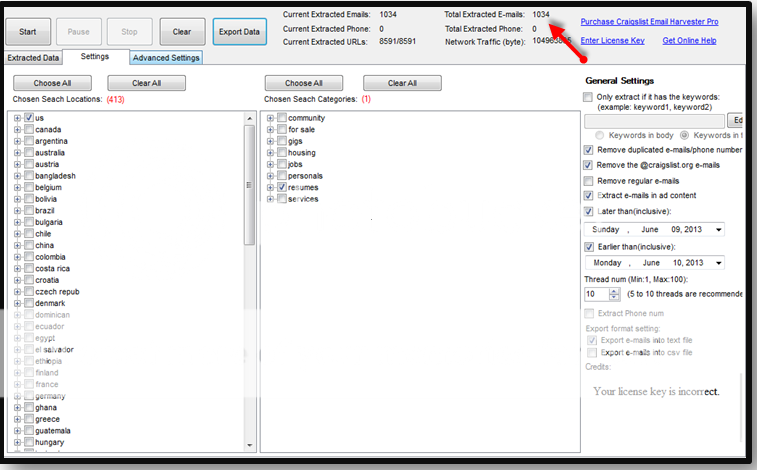Select the chile tree item label
757x470 pixels.
43,234
